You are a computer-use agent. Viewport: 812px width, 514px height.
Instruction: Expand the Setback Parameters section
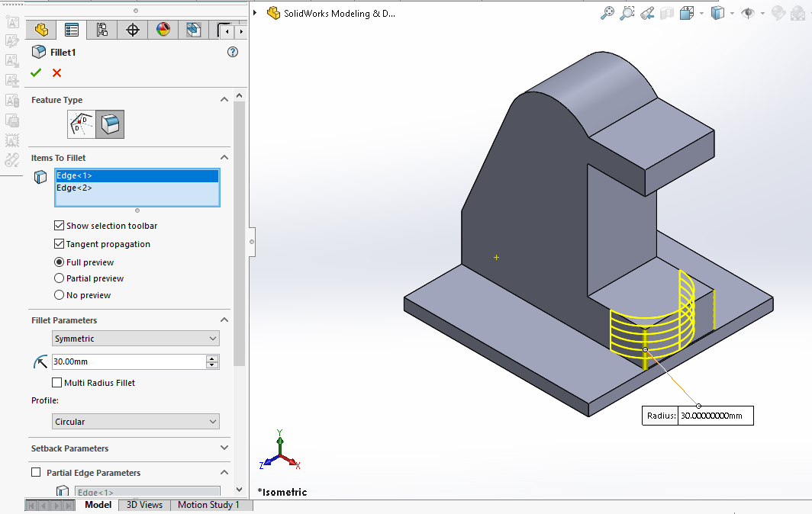(x=224, y=448)
